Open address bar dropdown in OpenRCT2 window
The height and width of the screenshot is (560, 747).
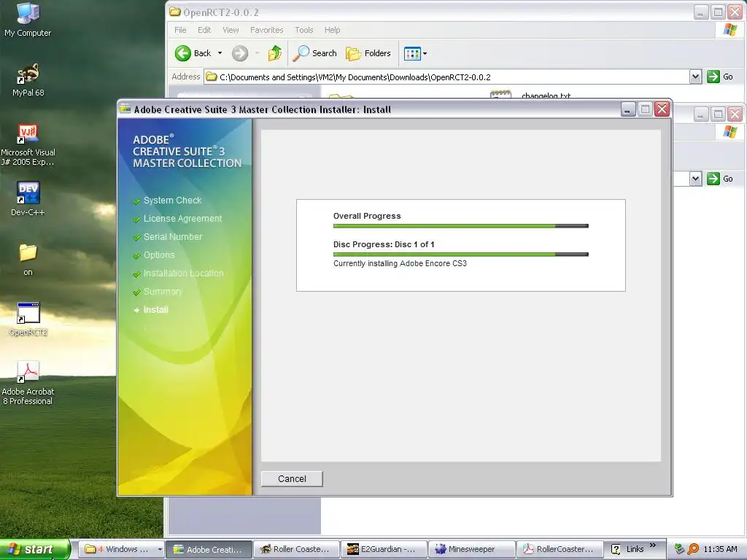(695, 77)
